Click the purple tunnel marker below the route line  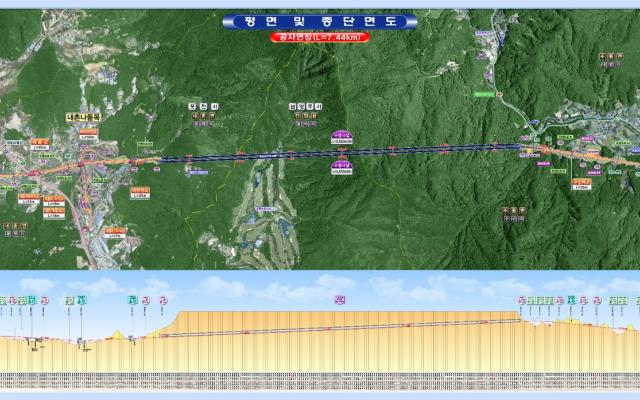click(342, 167)
